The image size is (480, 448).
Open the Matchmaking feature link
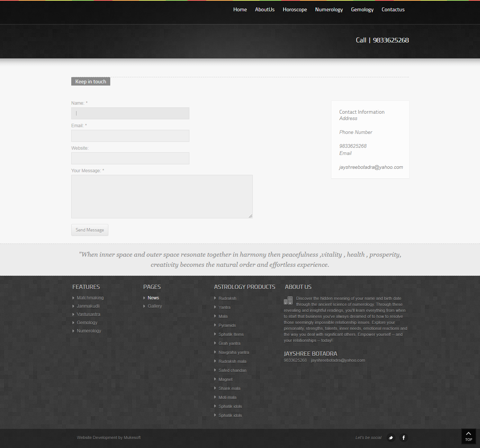[x=90, y=298]
